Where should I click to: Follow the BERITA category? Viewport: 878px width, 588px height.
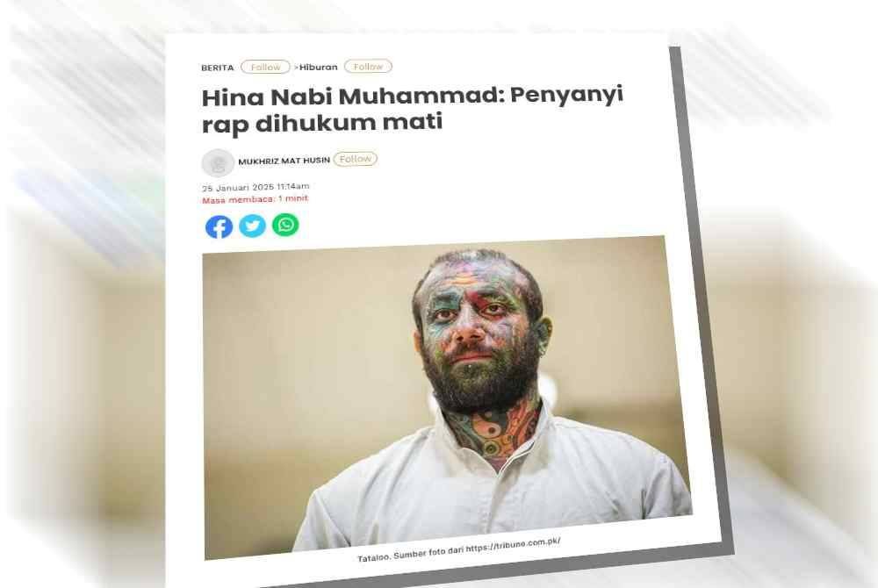[x=265, y=67]
